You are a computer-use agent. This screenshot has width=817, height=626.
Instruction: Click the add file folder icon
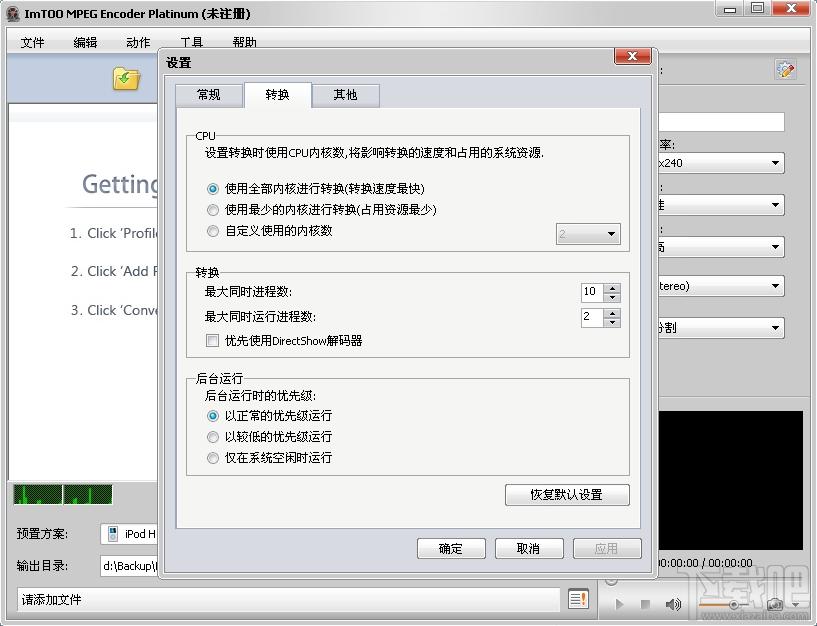126,79
